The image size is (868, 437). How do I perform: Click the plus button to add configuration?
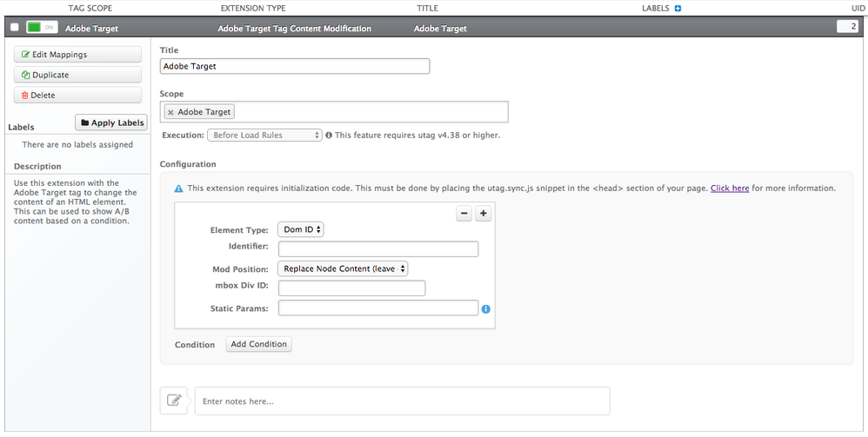click(484, 214)
